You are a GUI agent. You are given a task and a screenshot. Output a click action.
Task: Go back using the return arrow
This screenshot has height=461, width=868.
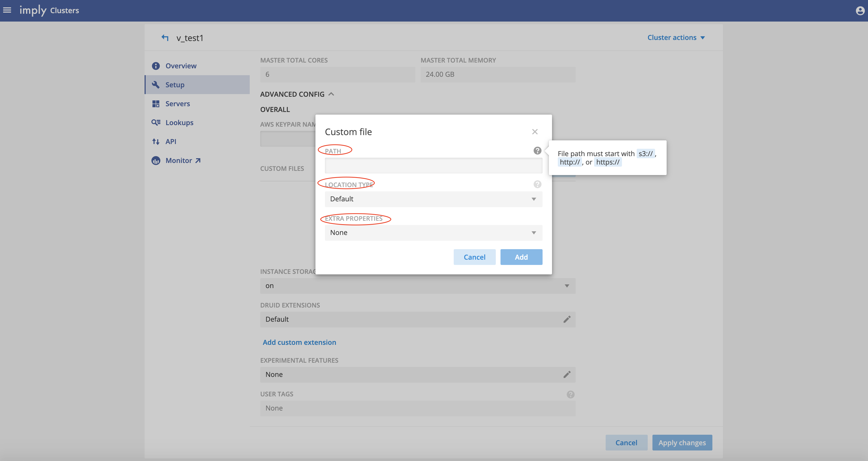coord(165,38)
